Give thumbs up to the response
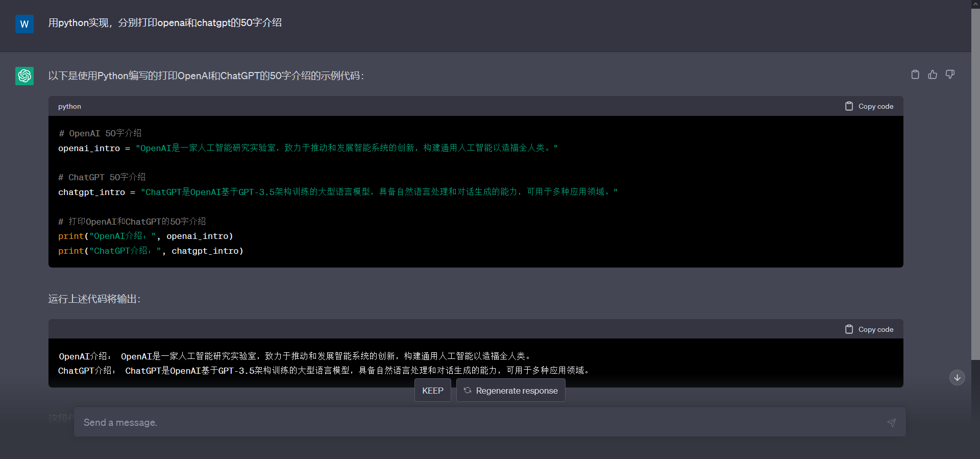This screenshot has height=459, width=980. 933,75
